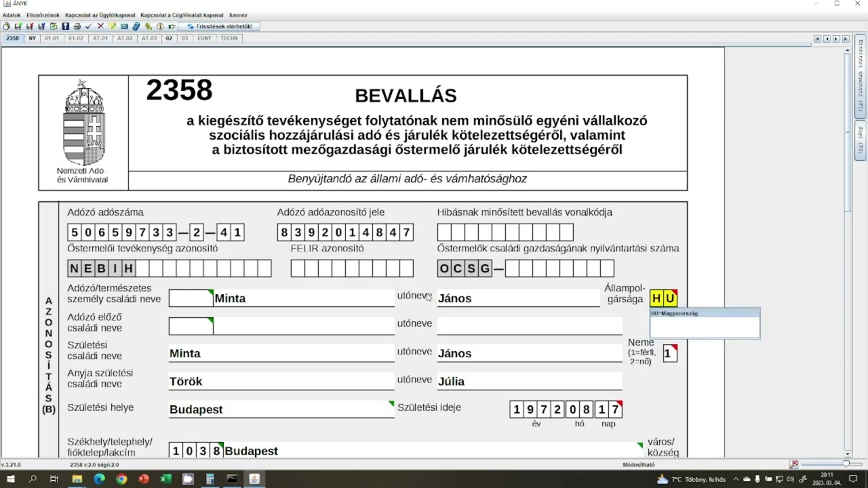Switch to the NY tab

pos(32,39)
